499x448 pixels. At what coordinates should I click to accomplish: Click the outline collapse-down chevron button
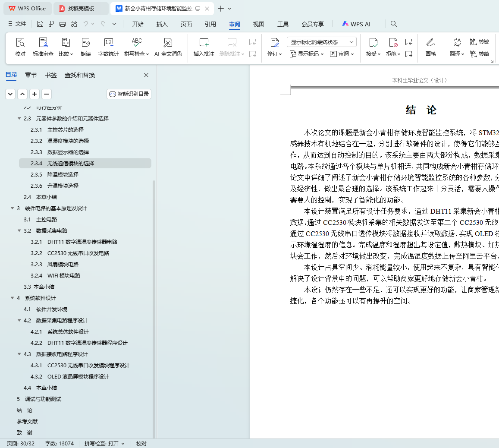[x=10, y=94]
